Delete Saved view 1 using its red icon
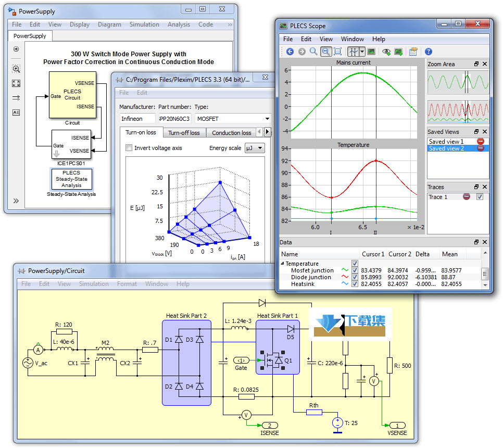The height and width of the screenshot is (448, 503). pos(480,141)
